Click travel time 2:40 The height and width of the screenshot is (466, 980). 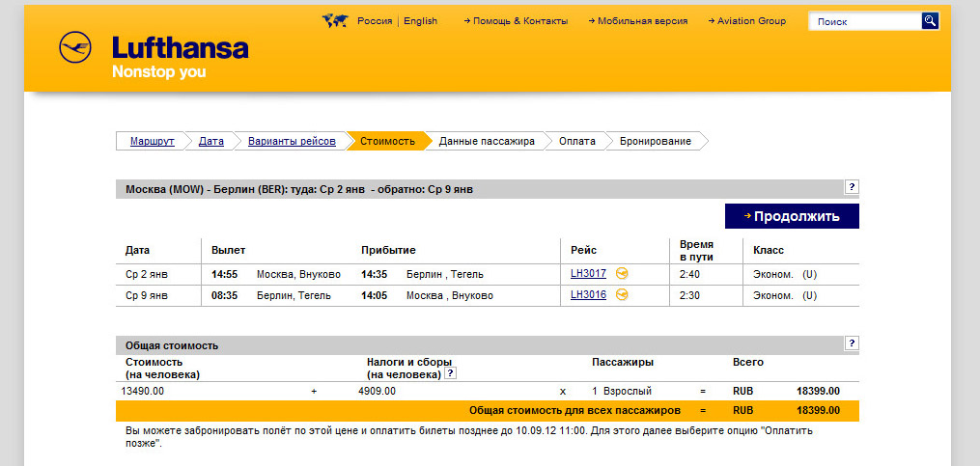pos(689,274)
